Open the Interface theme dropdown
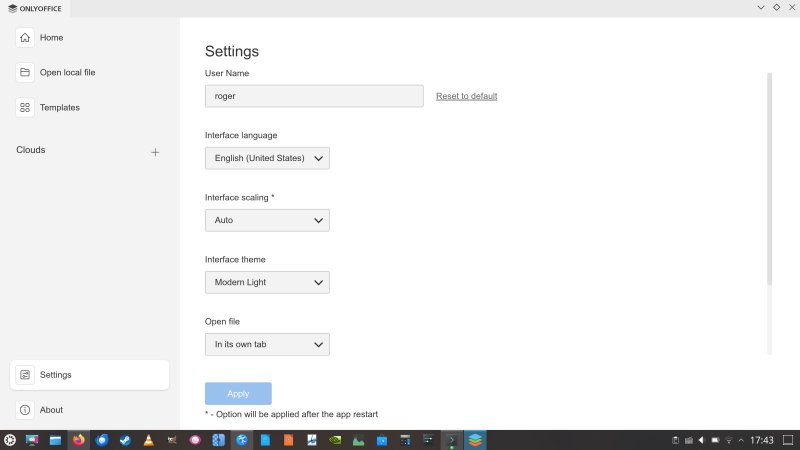This screenshot has height=450, width=800. point(267,282)
